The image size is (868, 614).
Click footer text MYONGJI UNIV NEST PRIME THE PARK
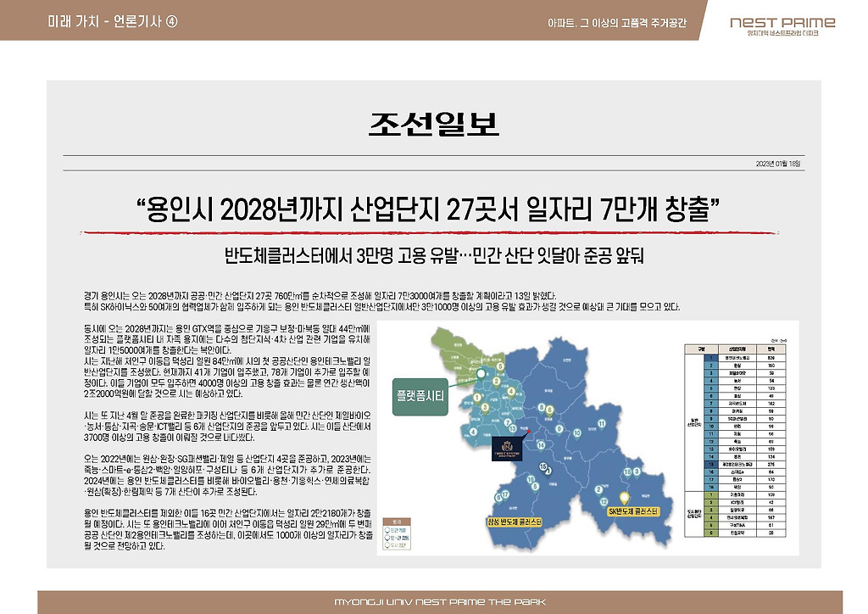(x=440, y=602)
